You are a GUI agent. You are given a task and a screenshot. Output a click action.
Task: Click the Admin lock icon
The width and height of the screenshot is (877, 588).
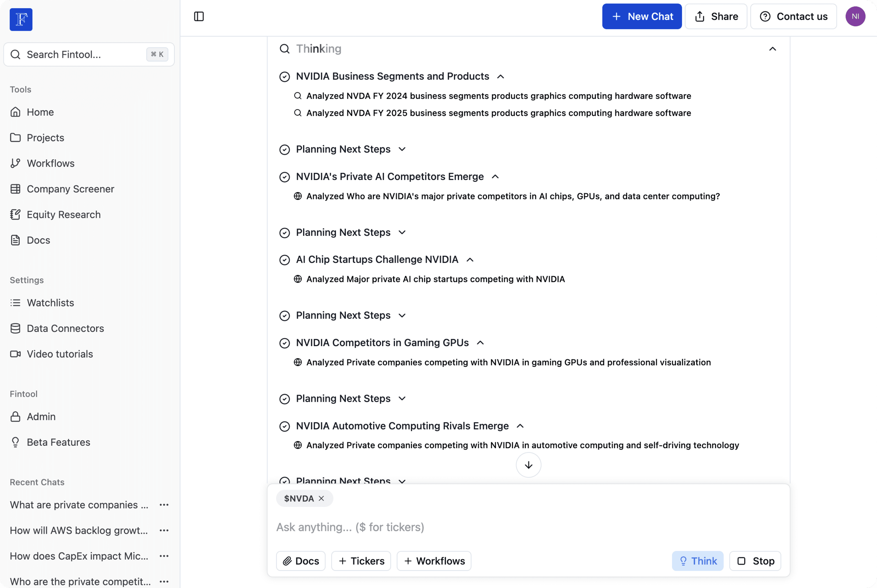pos(15,417)
